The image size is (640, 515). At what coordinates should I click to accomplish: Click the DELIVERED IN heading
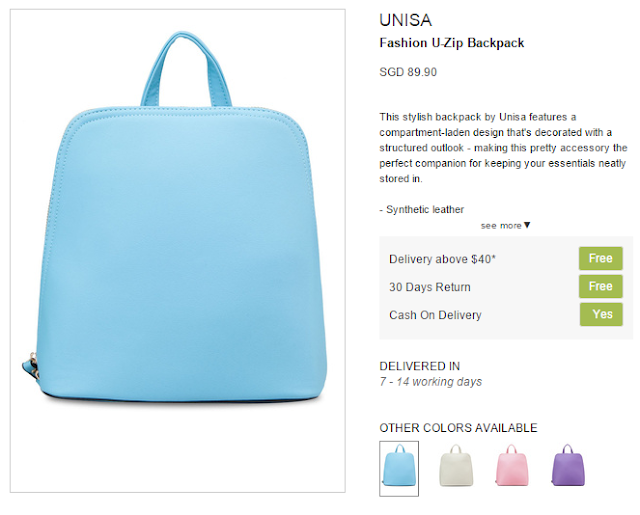click(x=420, y=366)
